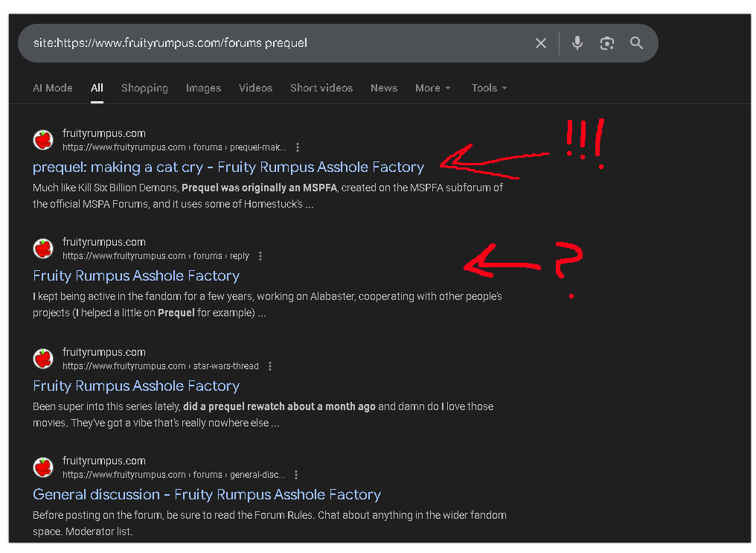756x553 pixels.
Task: Open options menu for forums › reply result
Action: 260,256
